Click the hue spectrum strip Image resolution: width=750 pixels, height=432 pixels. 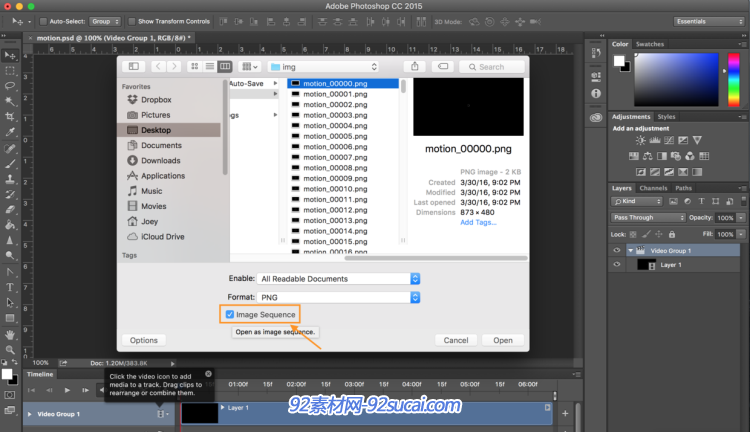pyautogui.click(x=734, y=79)
